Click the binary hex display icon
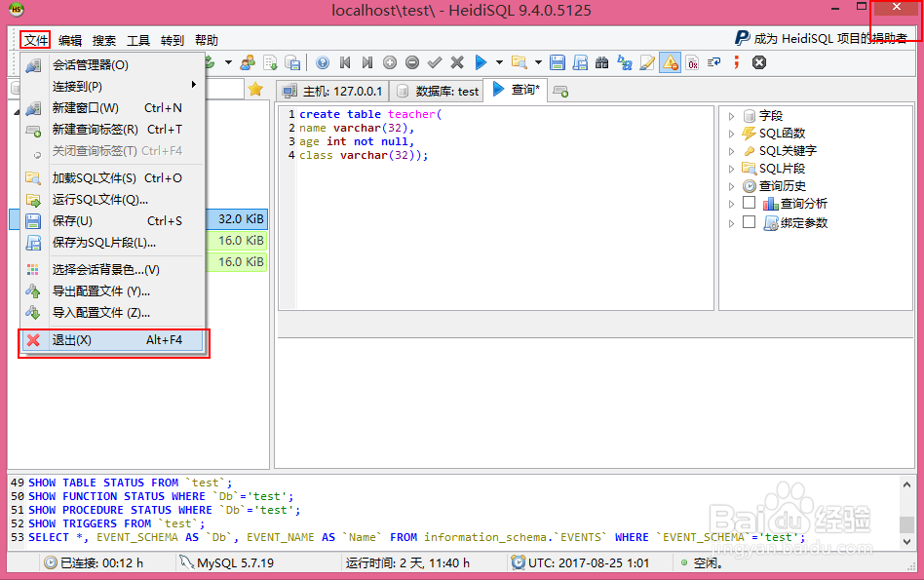Viewport: 924px width, 580px height. tap(692, 62)
